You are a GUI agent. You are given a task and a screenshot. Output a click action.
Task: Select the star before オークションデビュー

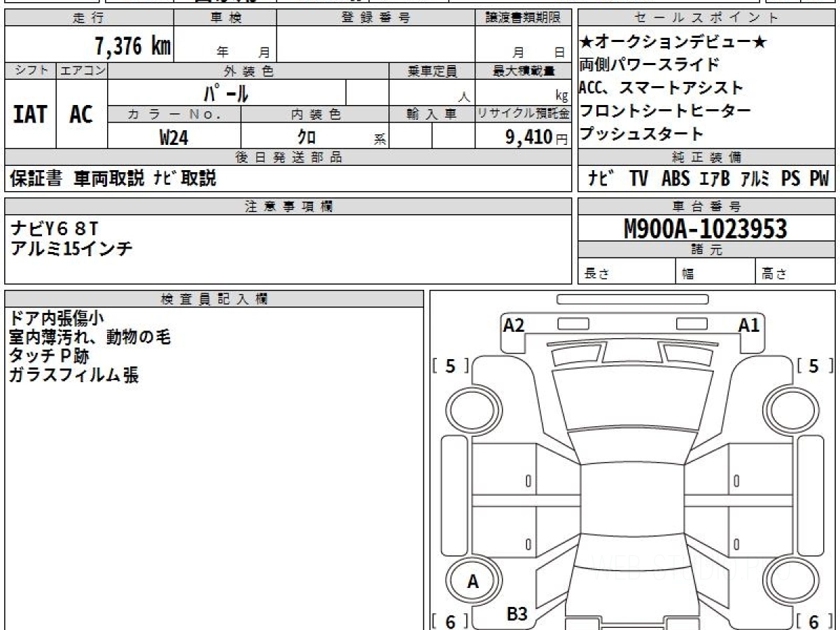coord(587,43)
